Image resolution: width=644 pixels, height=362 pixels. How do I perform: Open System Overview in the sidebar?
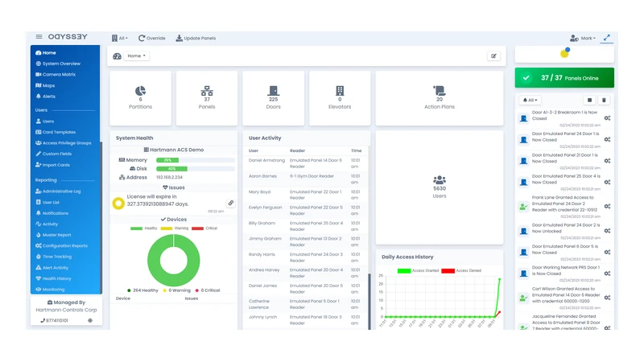pos(58,64)
